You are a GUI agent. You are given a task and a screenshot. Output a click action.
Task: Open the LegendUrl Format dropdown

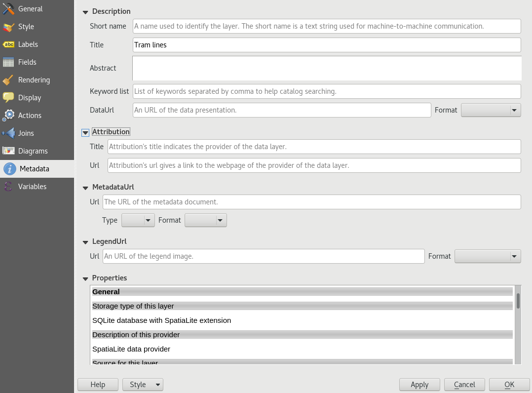488,256
